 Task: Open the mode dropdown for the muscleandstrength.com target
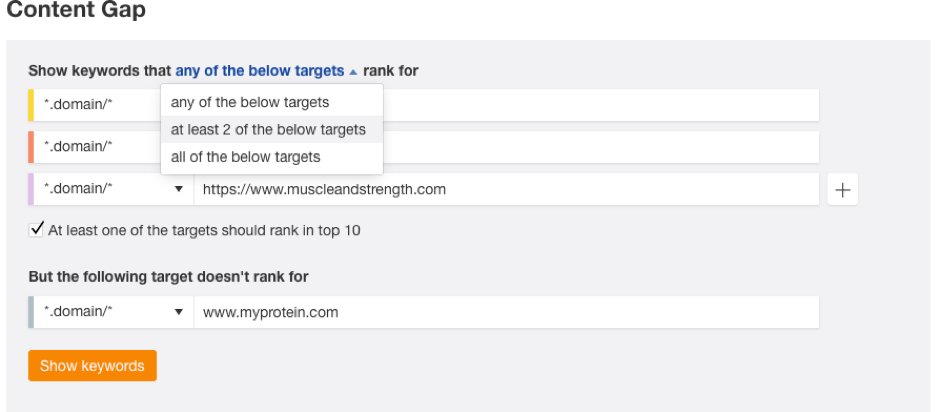(x=114, y=189)
